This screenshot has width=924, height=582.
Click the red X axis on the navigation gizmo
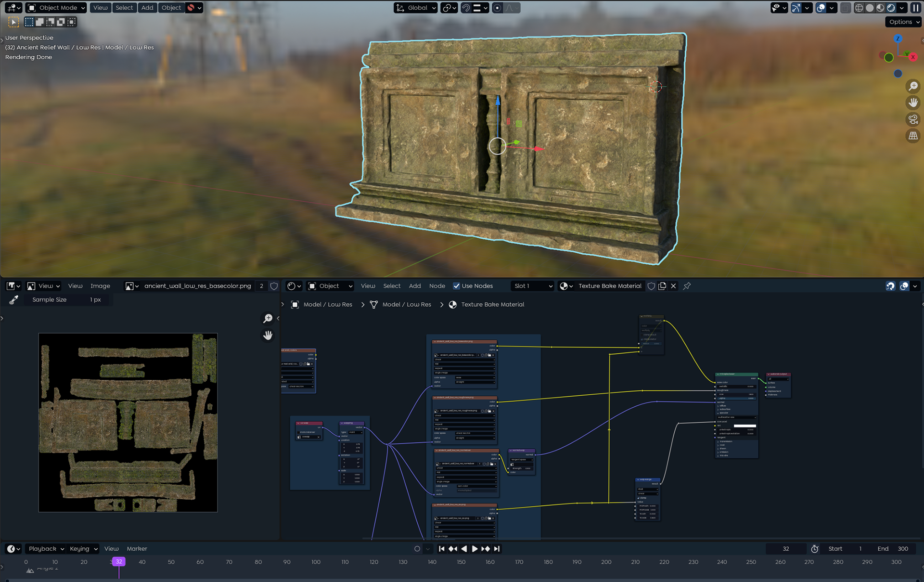click(x=912, y=57)
